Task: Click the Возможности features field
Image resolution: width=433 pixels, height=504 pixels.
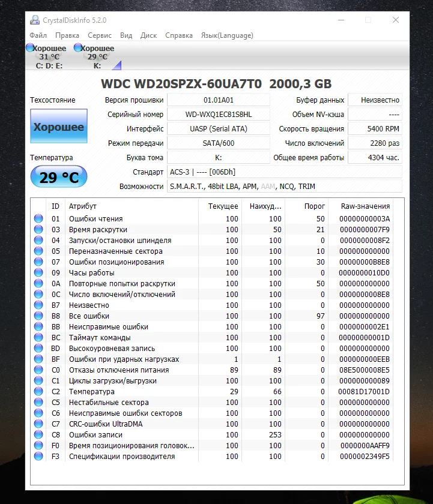Action: 285,187
